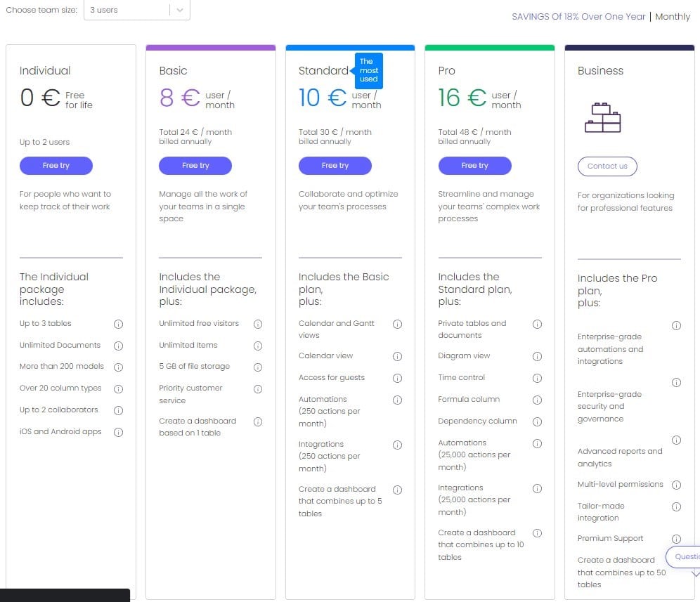Click 'Create a dashboard that combines up to 50 tables'
This screenshot has height=602, width=700.
[x=621, y=572]
